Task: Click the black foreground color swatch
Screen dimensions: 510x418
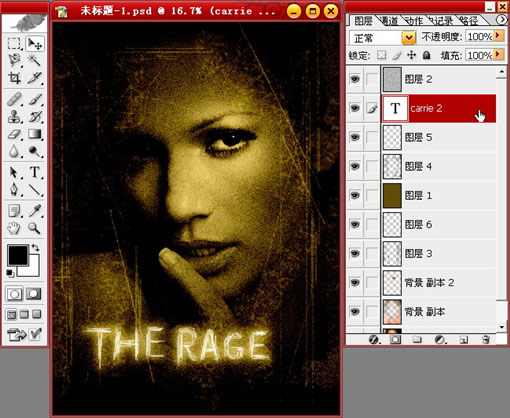Action: click(x=17, y=255)
